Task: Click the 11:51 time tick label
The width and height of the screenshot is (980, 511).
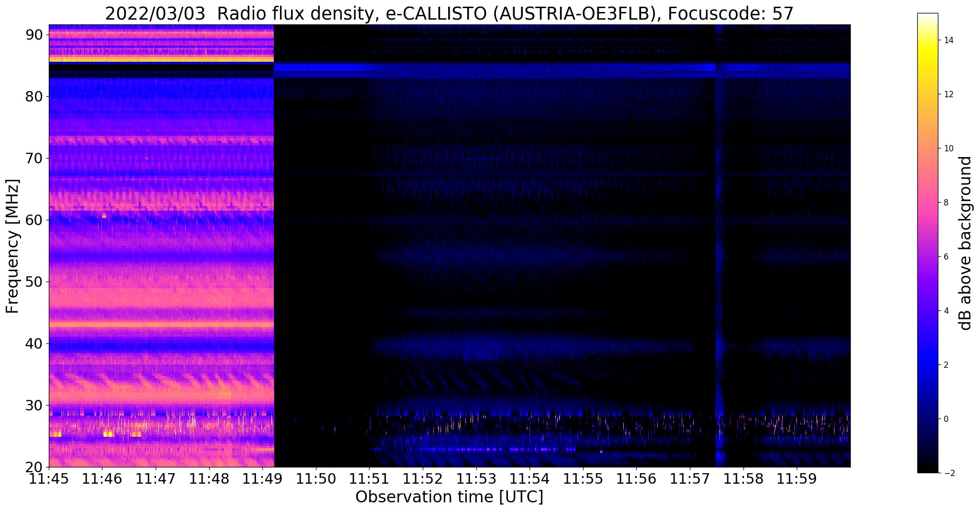Action: coord(369,478)
